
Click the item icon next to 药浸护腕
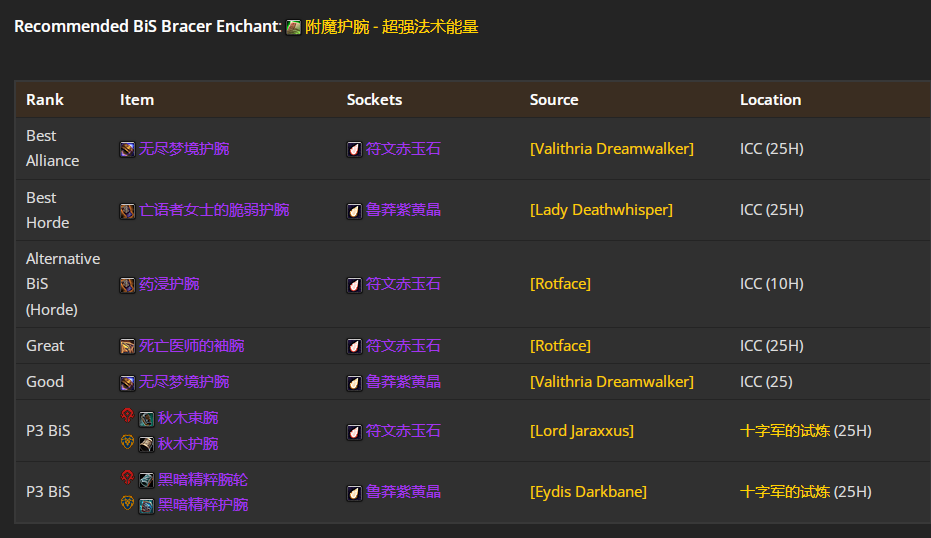coord(128,285)
